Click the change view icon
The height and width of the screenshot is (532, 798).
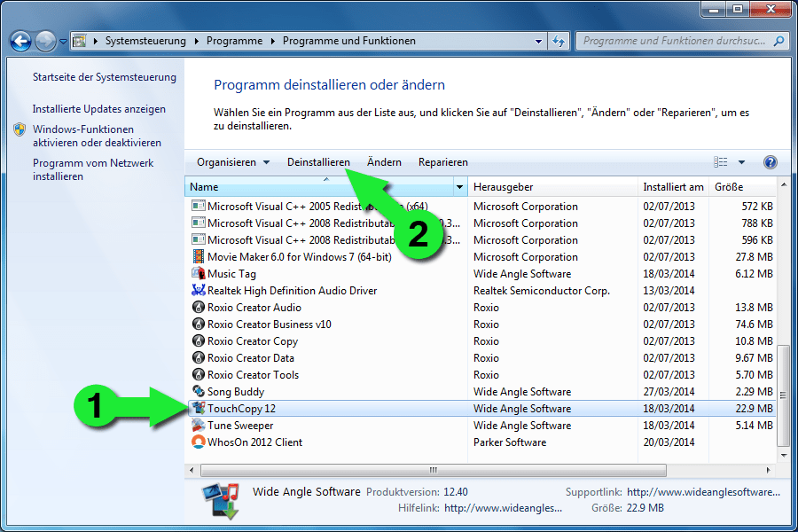(x=720, y=162)
